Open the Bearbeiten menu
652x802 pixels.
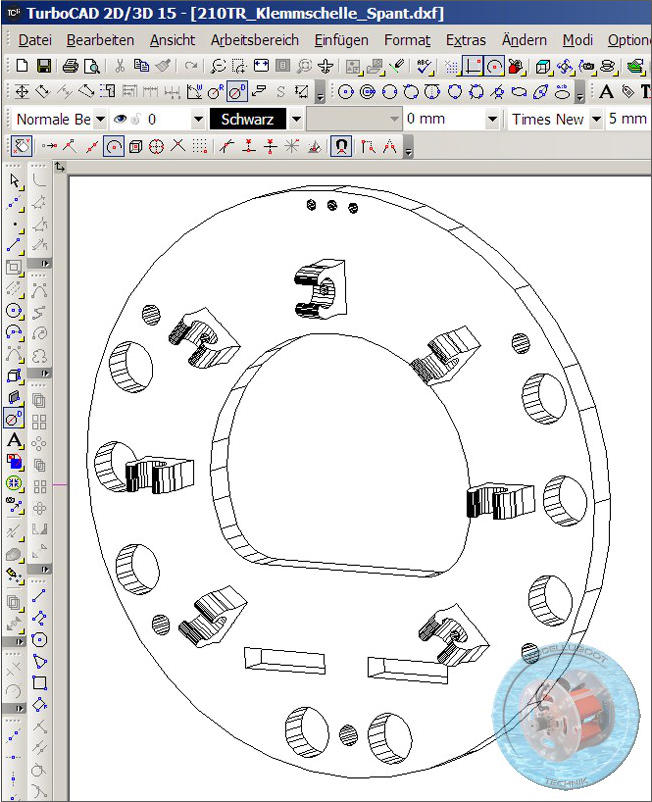tap(100, 40)
